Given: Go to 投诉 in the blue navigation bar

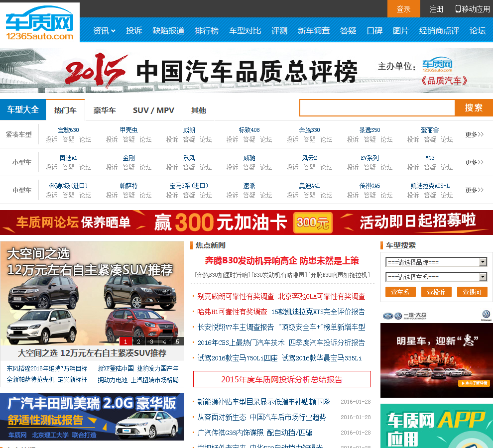Looking at the screenshot, I should (x=134, y=30).
